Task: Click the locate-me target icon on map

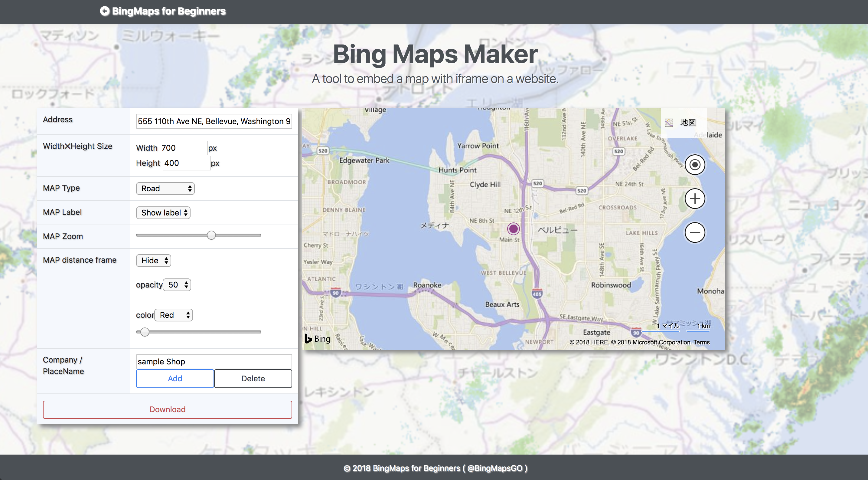Action: 694,165
